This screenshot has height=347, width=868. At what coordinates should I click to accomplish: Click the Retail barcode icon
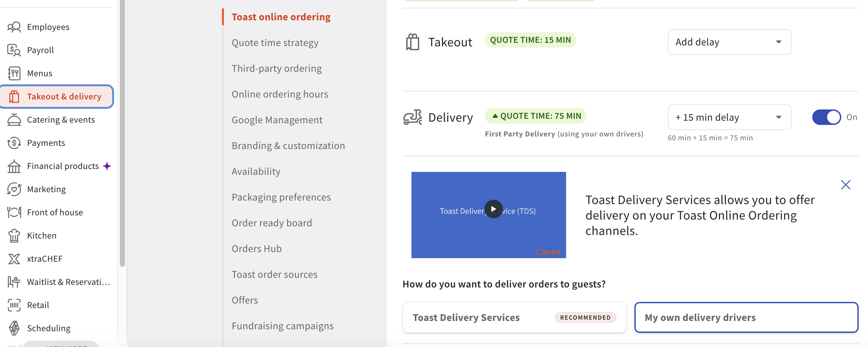(x=14, y=305)
